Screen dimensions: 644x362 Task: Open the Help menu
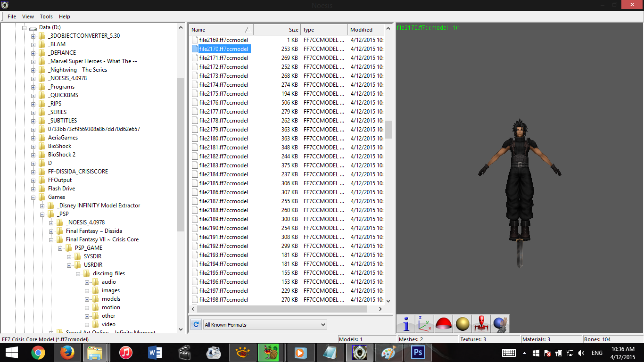(x=65, y=16)
